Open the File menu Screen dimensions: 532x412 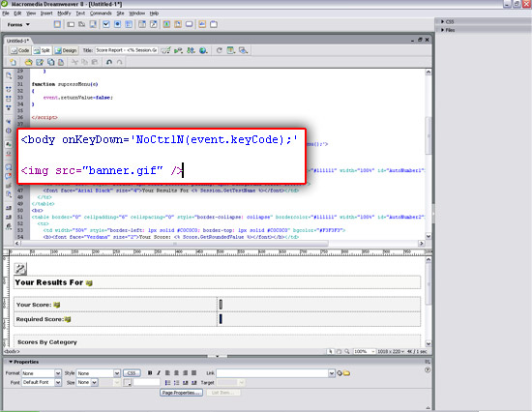click(x=6, y=14)
